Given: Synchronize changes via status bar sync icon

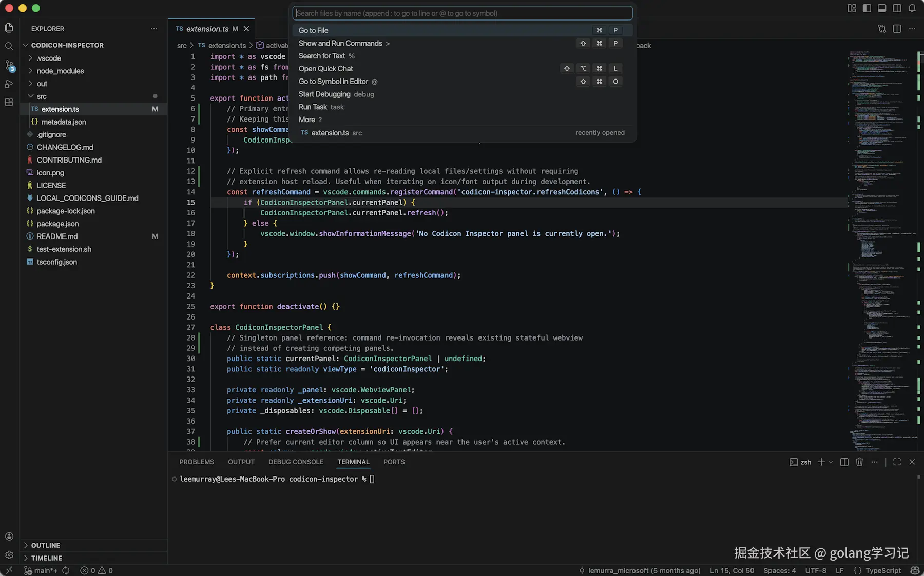Looking at the screenshot, I should 66,570.
